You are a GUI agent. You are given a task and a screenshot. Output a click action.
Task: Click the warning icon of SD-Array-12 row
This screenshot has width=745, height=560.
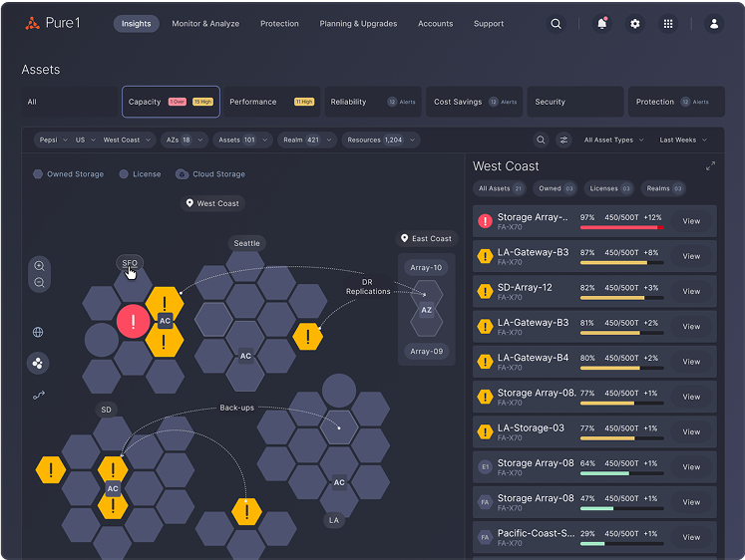click(485, 291)
